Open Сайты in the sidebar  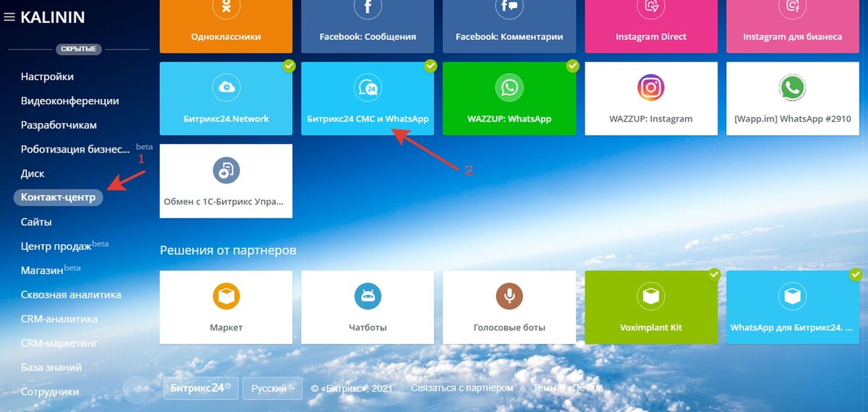click(x=36, y=222)
